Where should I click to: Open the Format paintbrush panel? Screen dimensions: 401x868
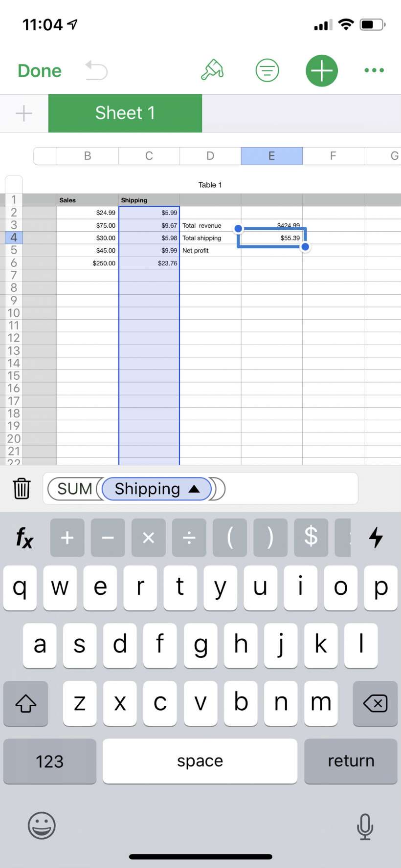pos(213,70)
